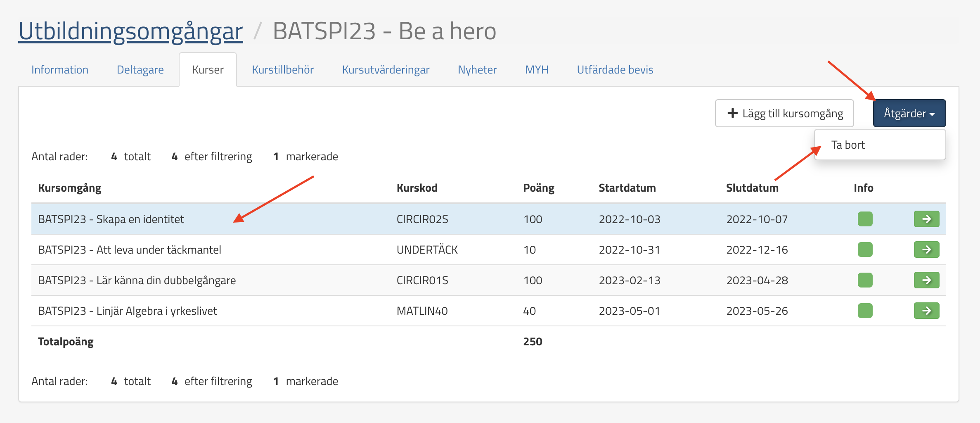Click green arrow for Lär känna din dubbelgångare
980x423 pixels.
(926, 280)
